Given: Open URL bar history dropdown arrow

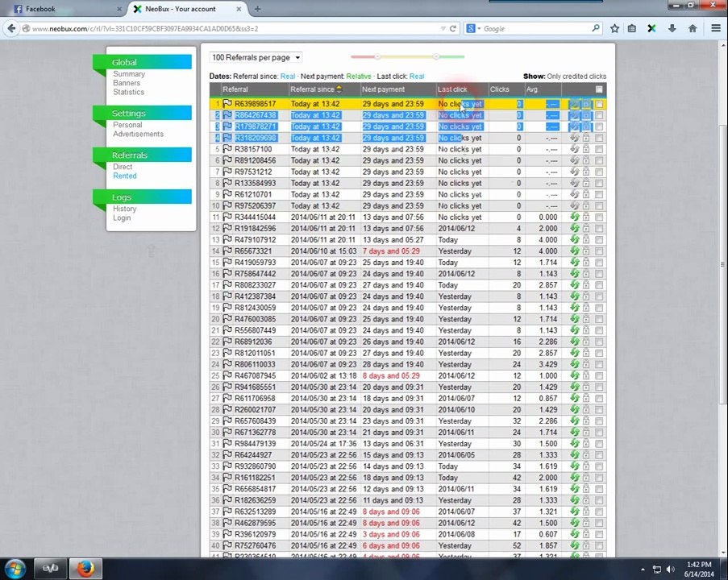Looking at the screenshot, I should click(x=443, y=28).
